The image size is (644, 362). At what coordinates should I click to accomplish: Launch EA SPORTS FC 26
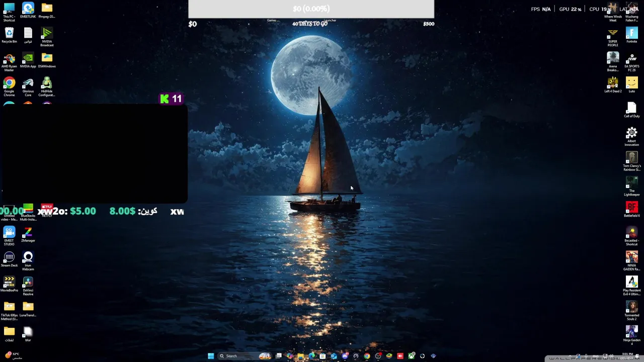631,62
